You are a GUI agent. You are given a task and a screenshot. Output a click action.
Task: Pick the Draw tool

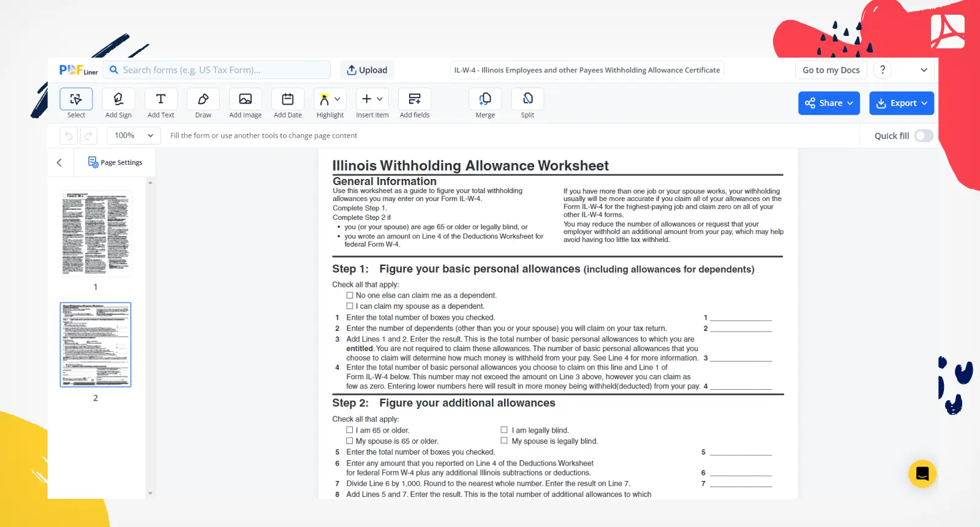tap(203, 99)
